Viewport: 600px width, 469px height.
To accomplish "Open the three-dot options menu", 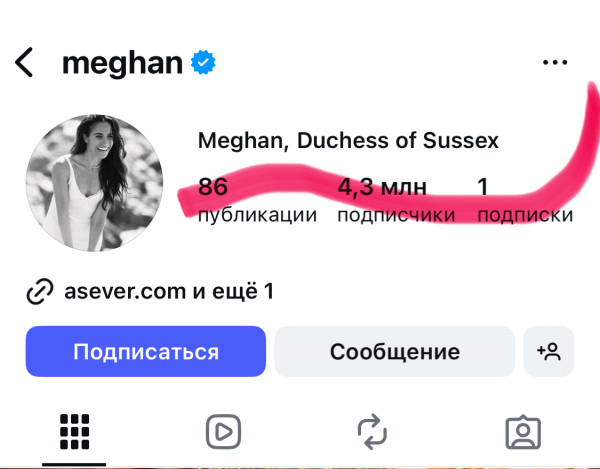I will pos(554,63).
